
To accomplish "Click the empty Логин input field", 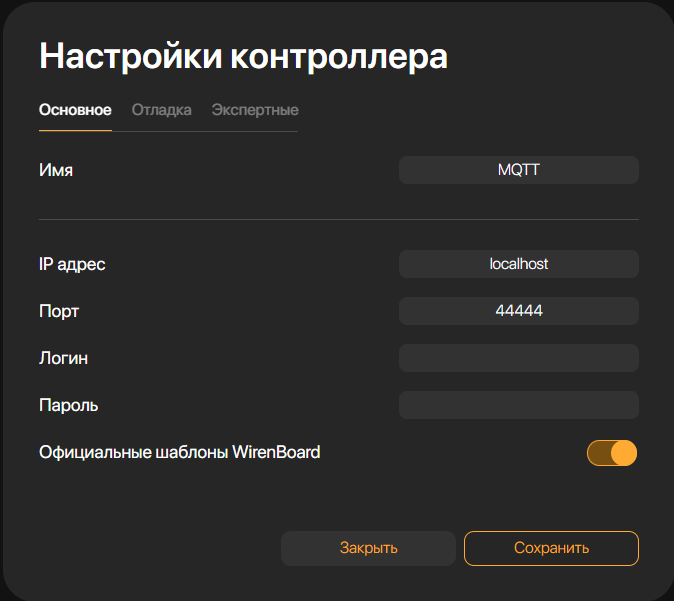I will (518, 358).
